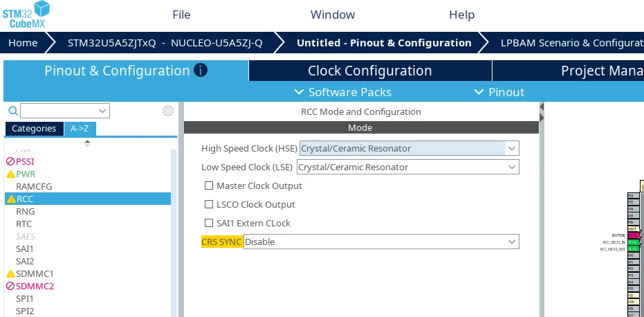Open the CRS SYNC dropdown
644x317 pixels.
tap(381, 242)
